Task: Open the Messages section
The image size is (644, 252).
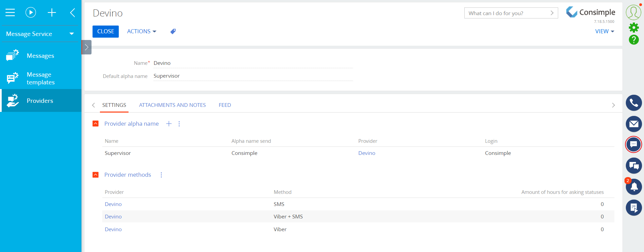Action: pyautogui.click(x=41, y=56)
